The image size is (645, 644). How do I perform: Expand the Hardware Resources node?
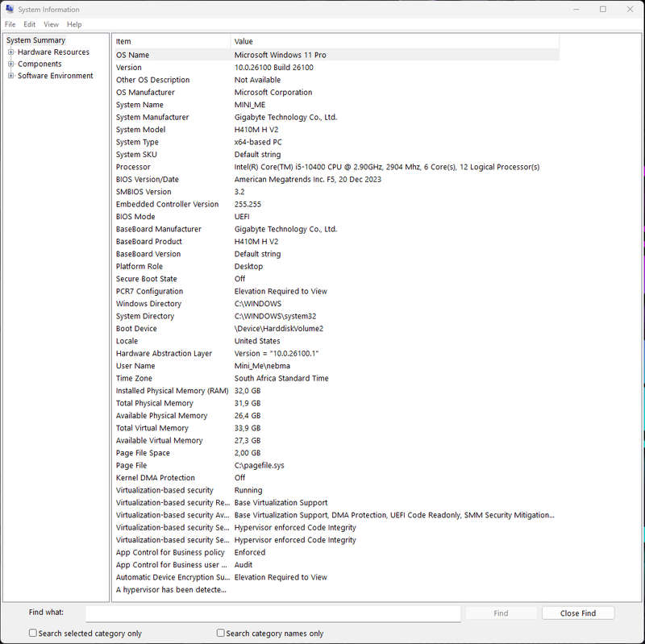[x=11, y=52]
